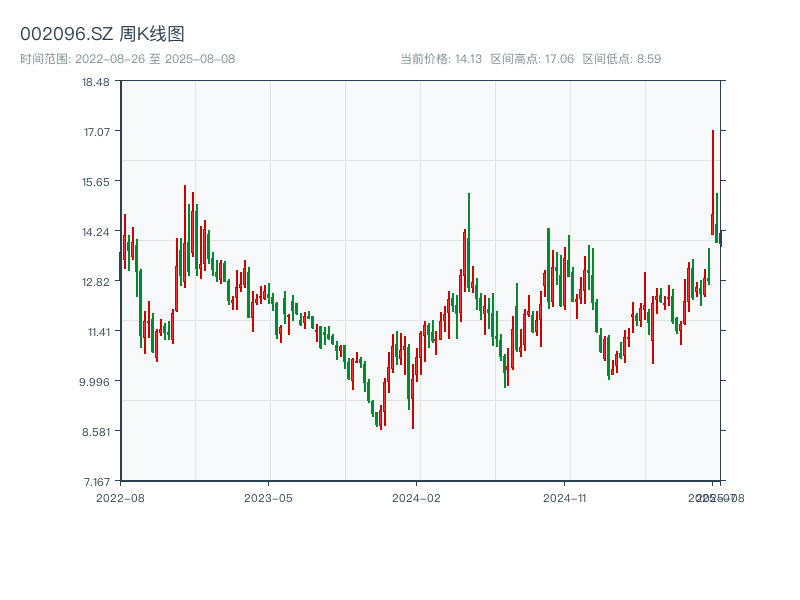Select the 15.65 y-axis tick label
The width and height of the screenshot is (800, 600).
(x=96, y=182)
